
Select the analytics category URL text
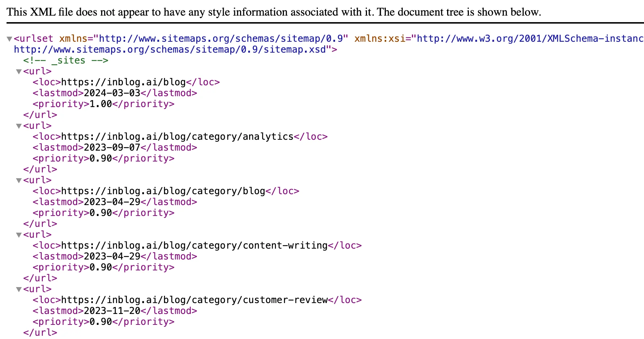(178, 136)
